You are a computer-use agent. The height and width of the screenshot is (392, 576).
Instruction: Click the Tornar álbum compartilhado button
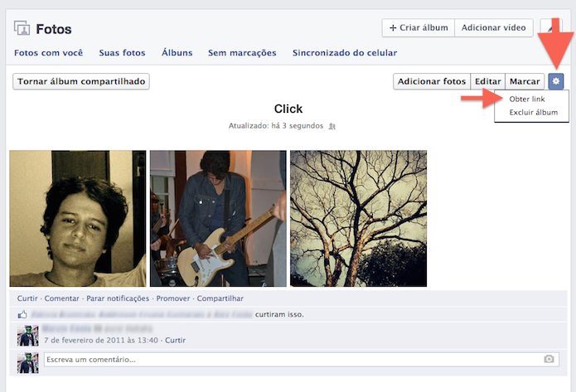coord(81,81)
